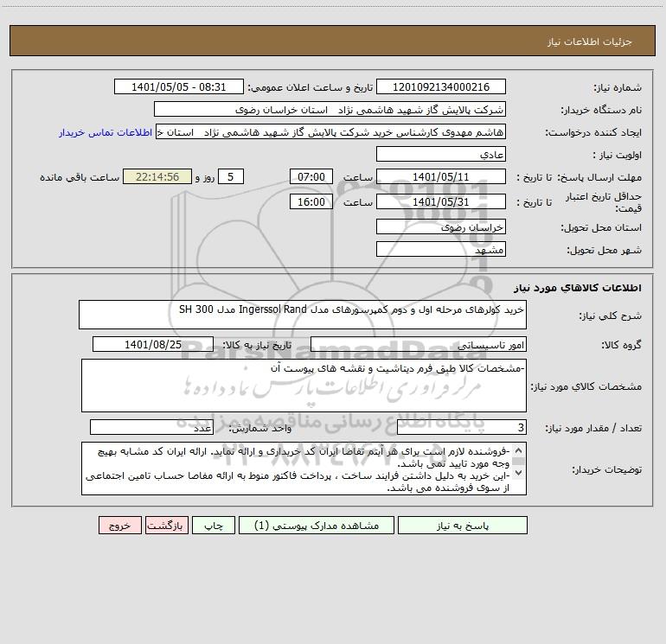The image size is (666, 644).
Task: Click price validity date 1401/05/31 field
Action: [441, 201]
